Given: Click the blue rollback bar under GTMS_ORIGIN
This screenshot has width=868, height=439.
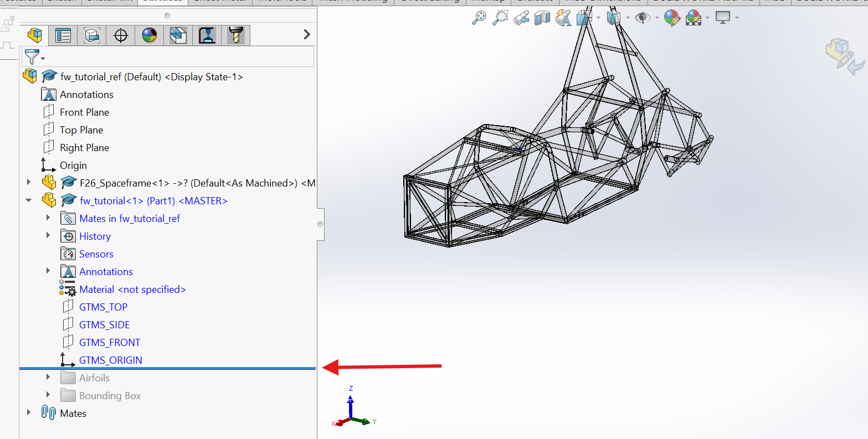Looking at the screenshot, I should tap(167, 368).
